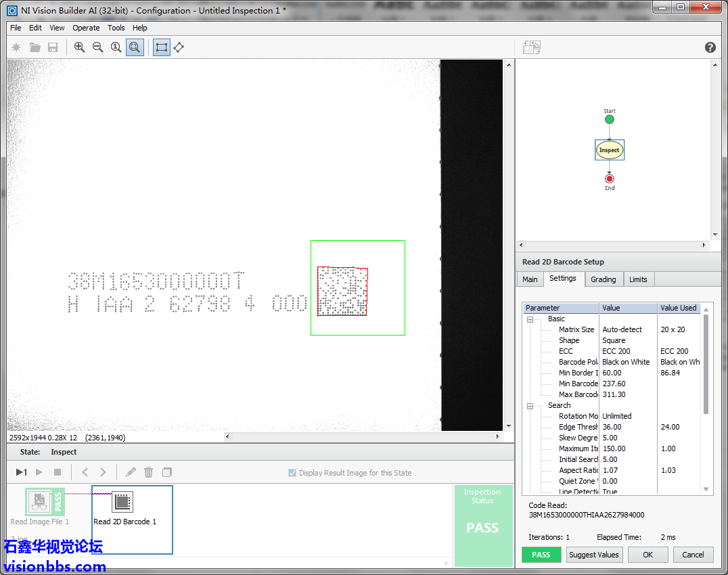Select the rectangle ROI tool
This screenshot has width=728, height=575.
pos(162,47)
